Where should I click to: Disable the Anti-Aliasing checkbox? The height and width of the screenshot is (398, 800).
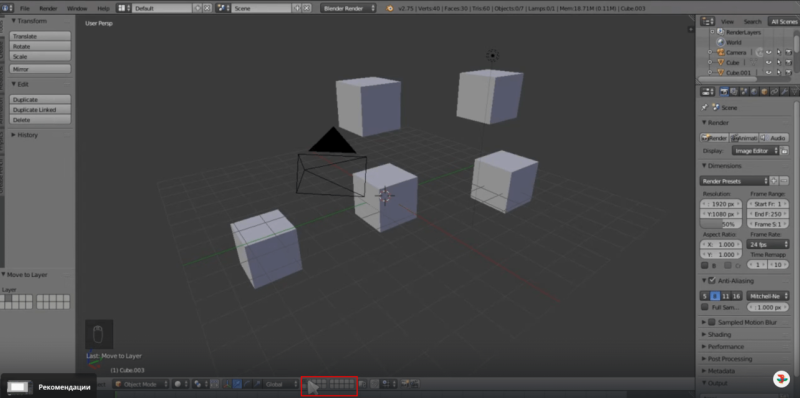pyautogui.click(x=712, y=281)
